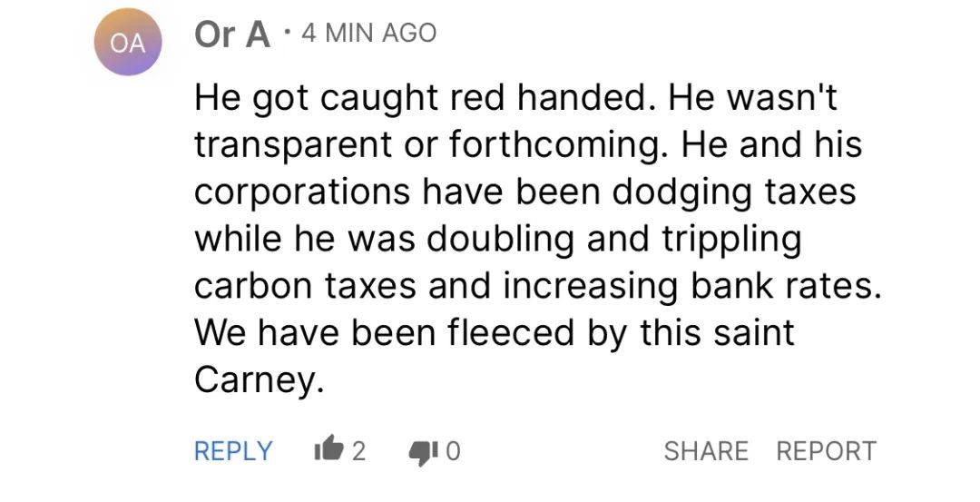Open the OA profile avatar circle

(128, 42)
